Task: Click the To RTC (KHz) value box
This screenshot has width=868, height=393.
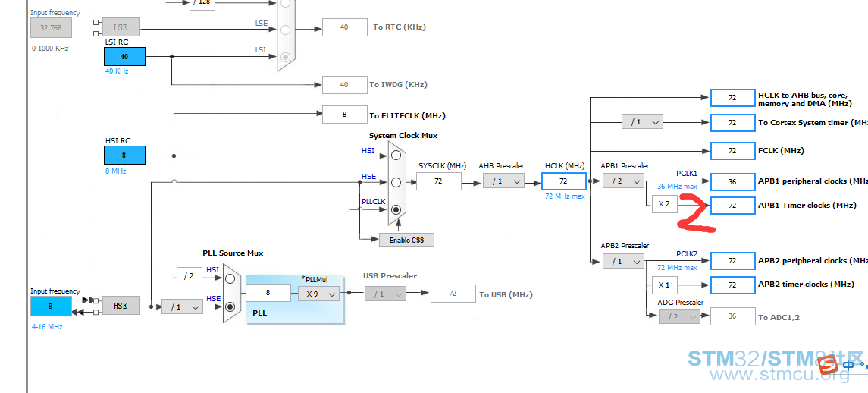Action: (x=344, y=27)
